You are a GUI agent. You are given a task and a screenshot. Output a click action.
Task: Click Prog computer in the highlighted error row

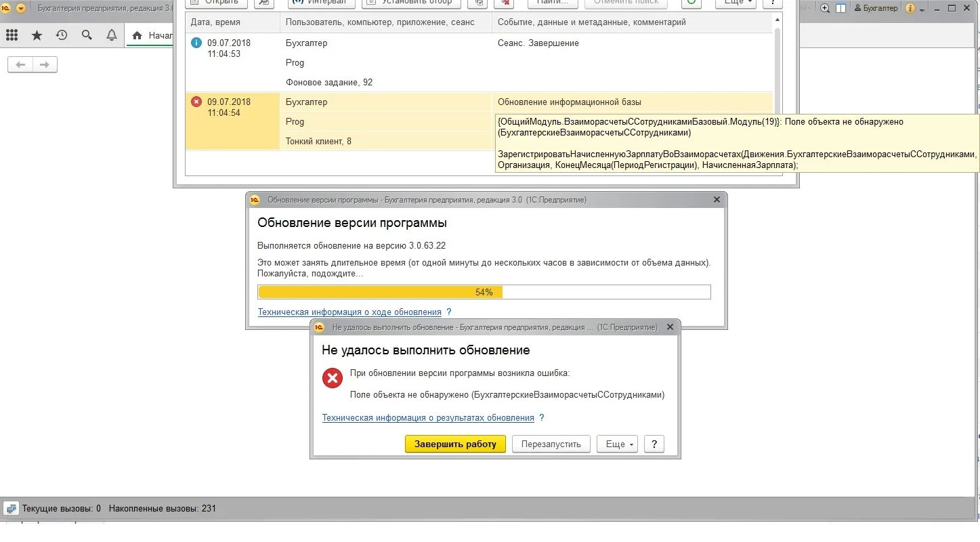pyautogui.click(x=295, y=121)
